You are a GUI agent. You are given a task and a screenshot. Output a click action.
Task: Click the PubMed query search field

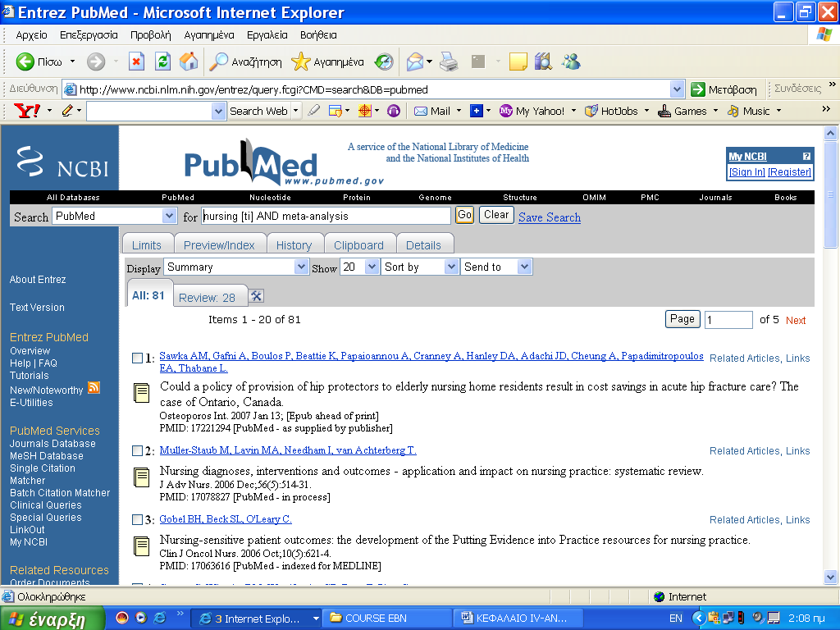click(x=326, y=216)
